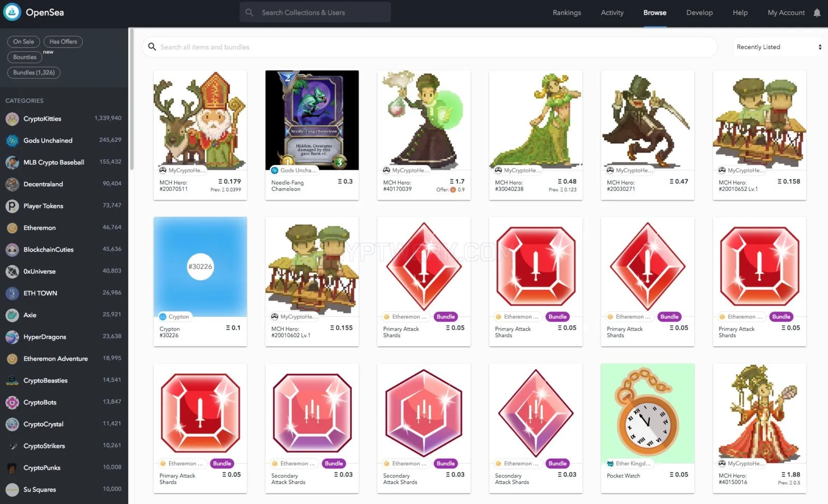Click the Axie category icon

[12, 315]
